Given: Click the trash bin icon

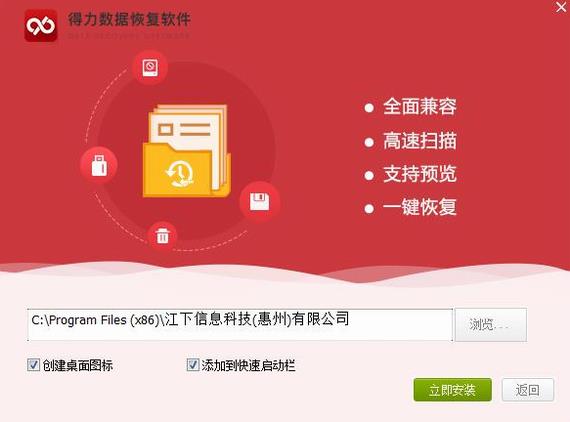Looking at the screenshot, I should 162,236.
